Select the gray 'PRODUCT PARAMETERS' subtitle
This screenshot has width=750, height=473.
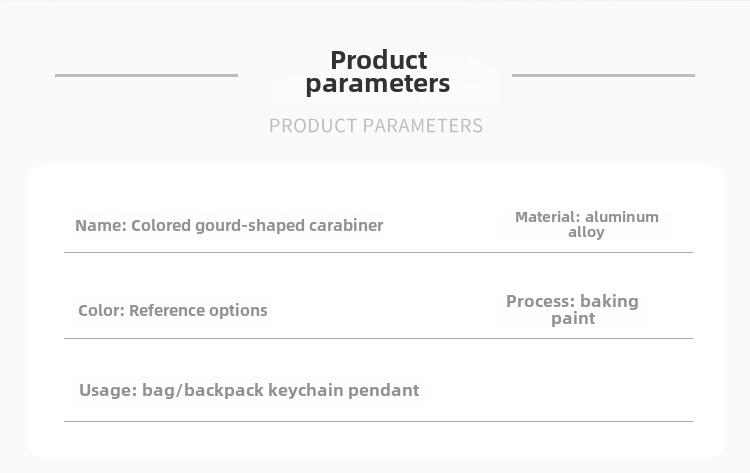(376, 126)
